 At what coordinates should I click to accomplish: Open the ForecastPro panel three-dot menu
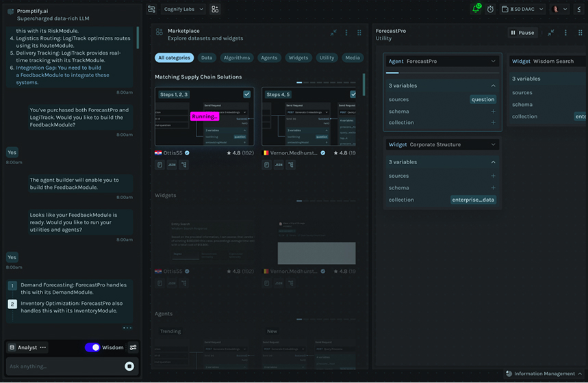565,33
